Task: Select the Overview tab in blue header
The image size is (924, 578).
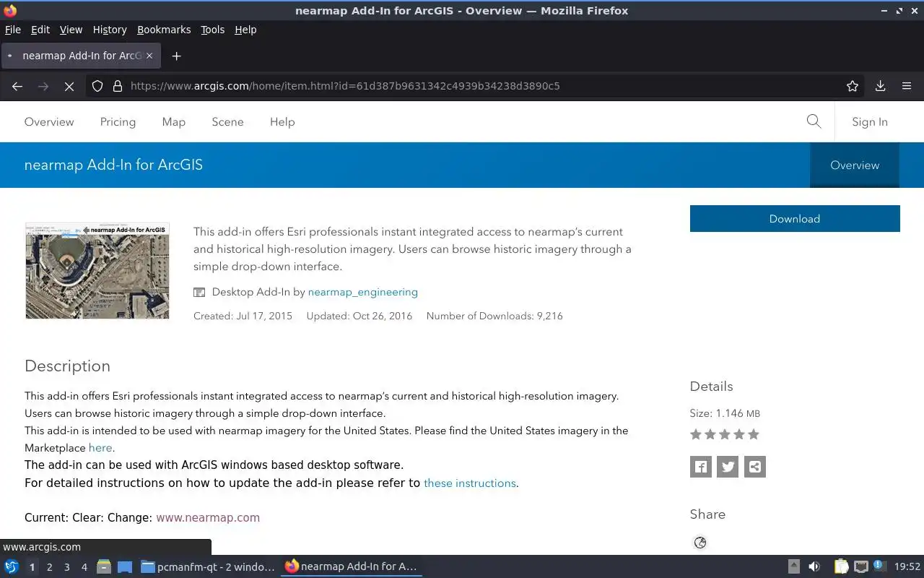Action: (855, 165)
